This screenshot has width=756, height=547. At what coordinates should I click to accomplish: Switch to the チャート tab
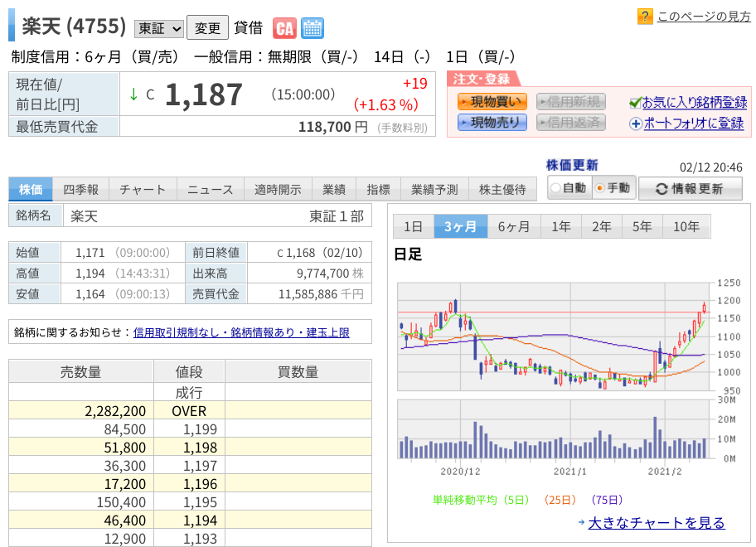[143, 190]
